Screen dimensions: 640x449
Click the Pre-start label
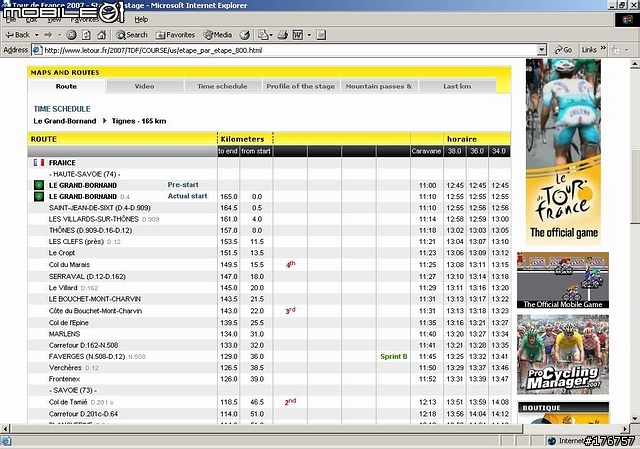pos(183,185)
